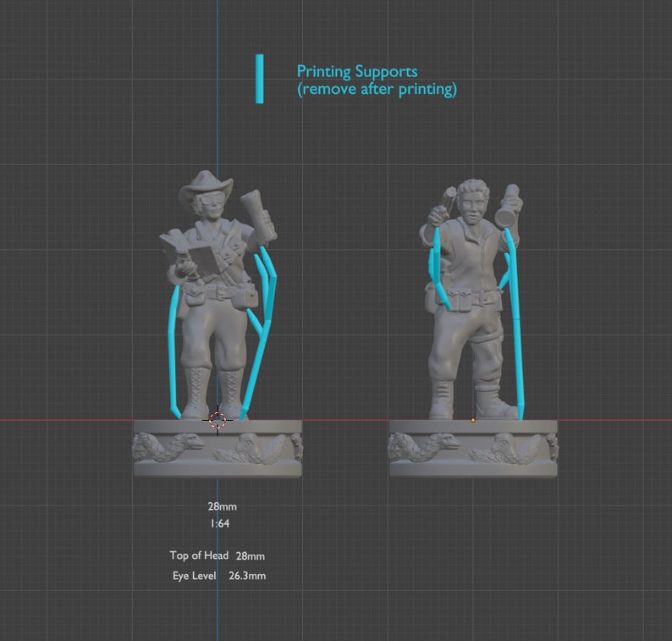The image size is (672, 641).
Task: Click the "(remove after printing)" text line
Action: (377, 89)
